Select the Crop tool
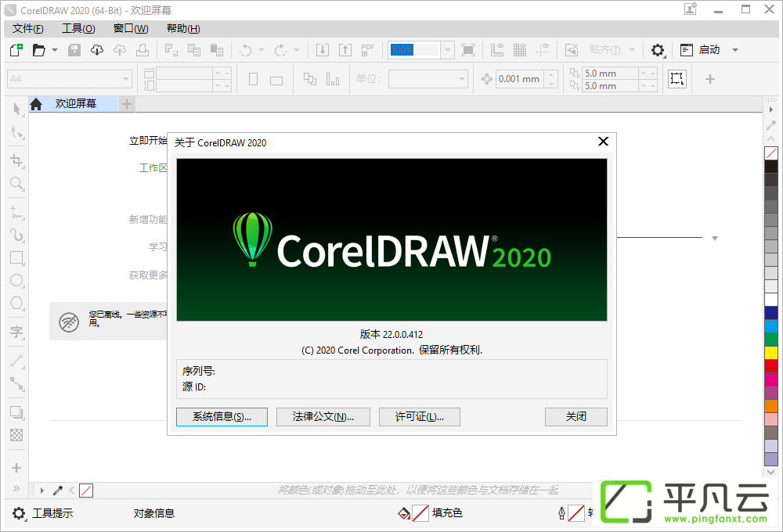This screenshot has height=532, width=783. coord(16,160)
